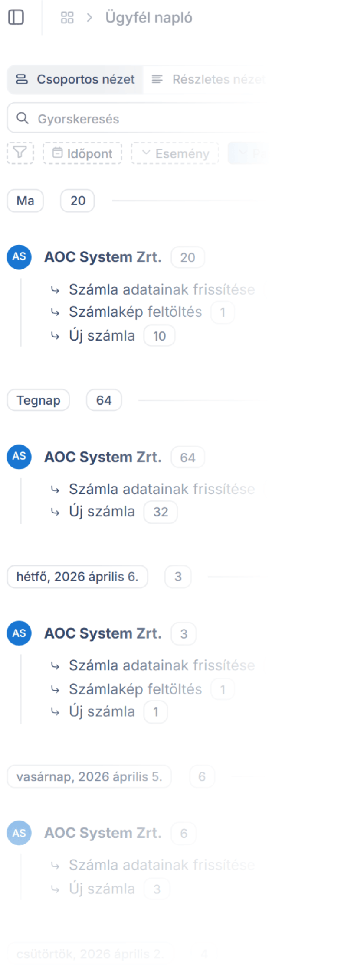Click the grid icon in the breadcrumb

pos(67,17)
